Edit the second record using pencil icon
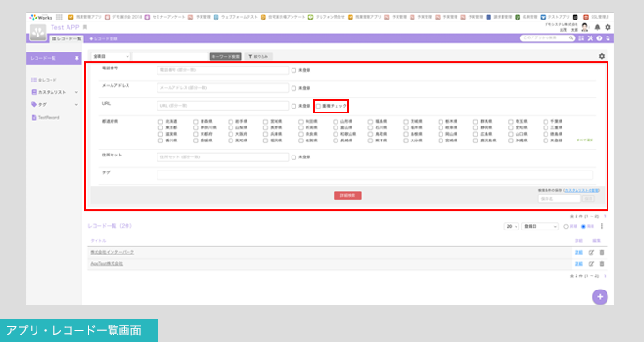The image size is (644, 342). [591, 264]
